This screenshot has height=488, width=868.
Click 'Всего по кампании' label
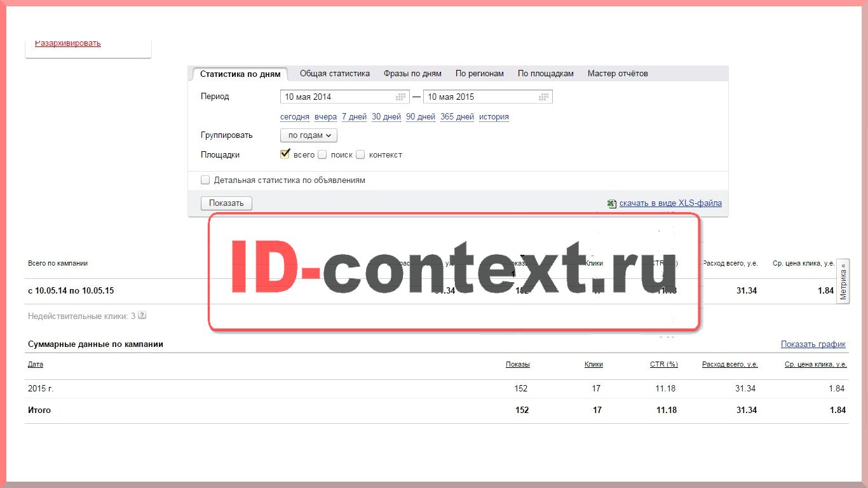click(x=58, y=263)
